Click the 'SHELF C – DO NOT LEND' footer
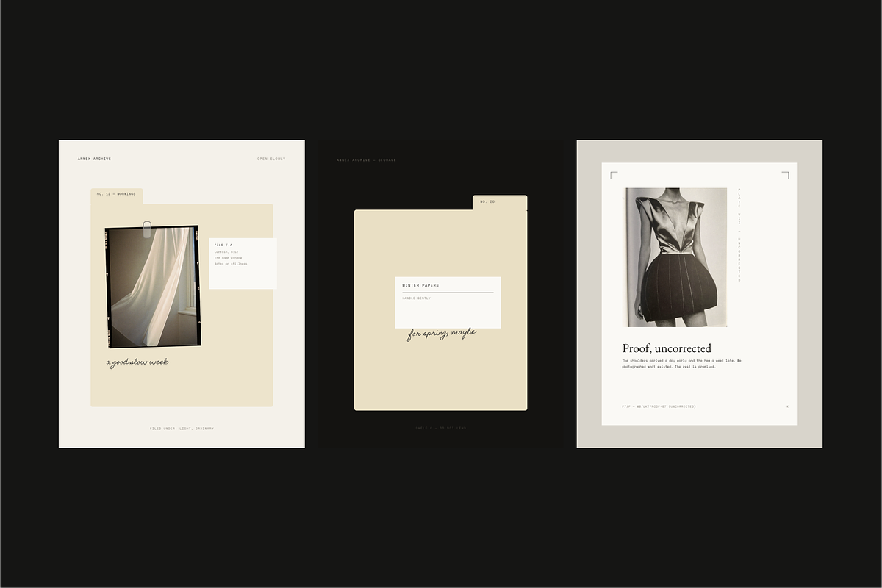 click(441, 428)
